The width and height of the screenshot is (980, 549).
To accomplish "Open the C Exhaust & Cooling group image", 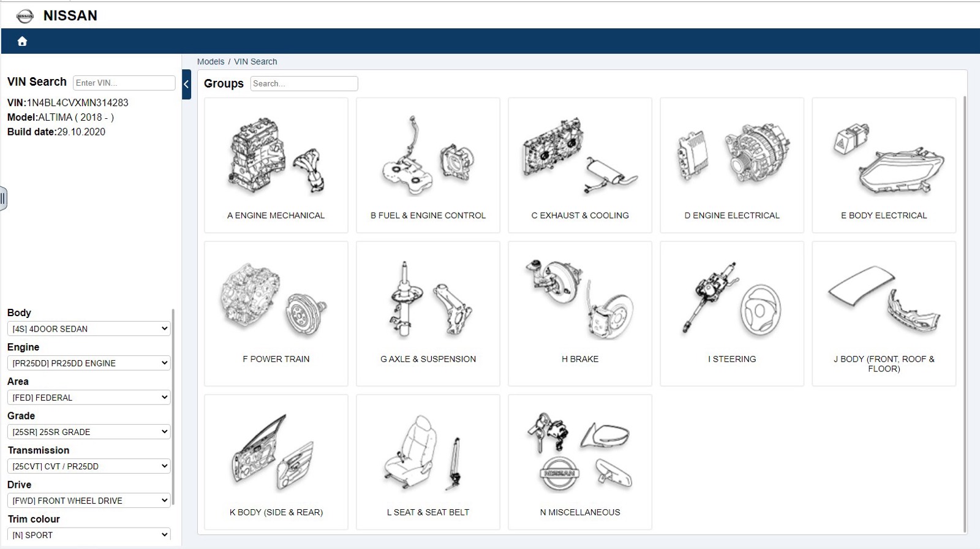I will point(580,156).
